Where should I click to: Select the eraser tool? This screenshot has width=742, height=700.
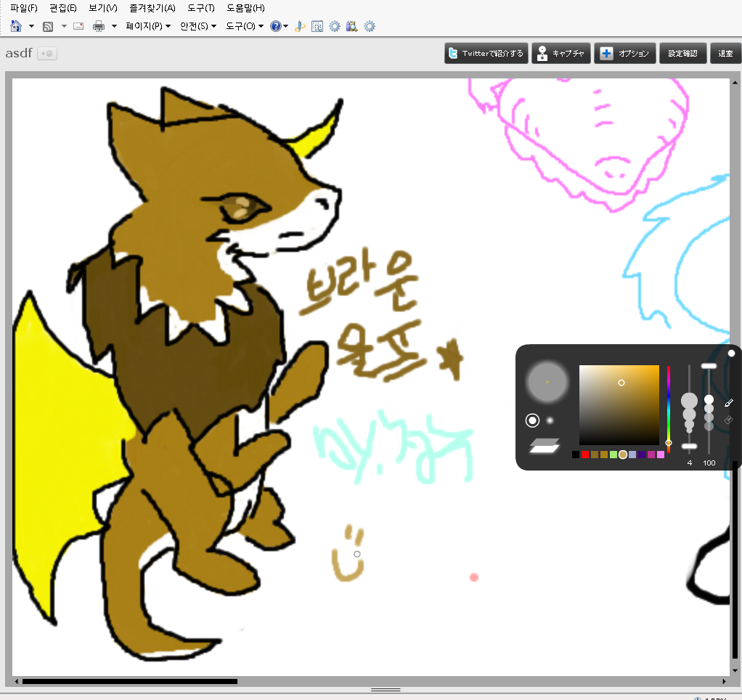(x=729, y=420)
